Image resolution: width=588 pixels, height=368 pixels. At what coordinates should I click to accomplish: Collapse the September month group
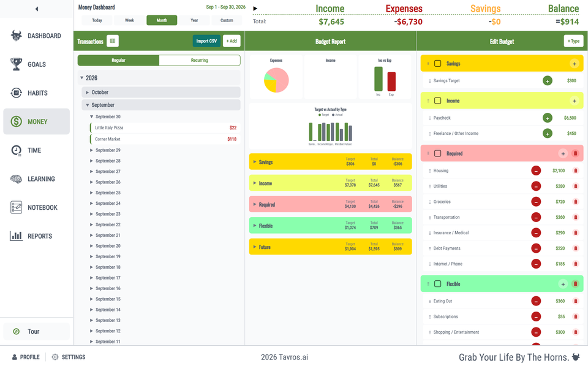tap(88, 105)
